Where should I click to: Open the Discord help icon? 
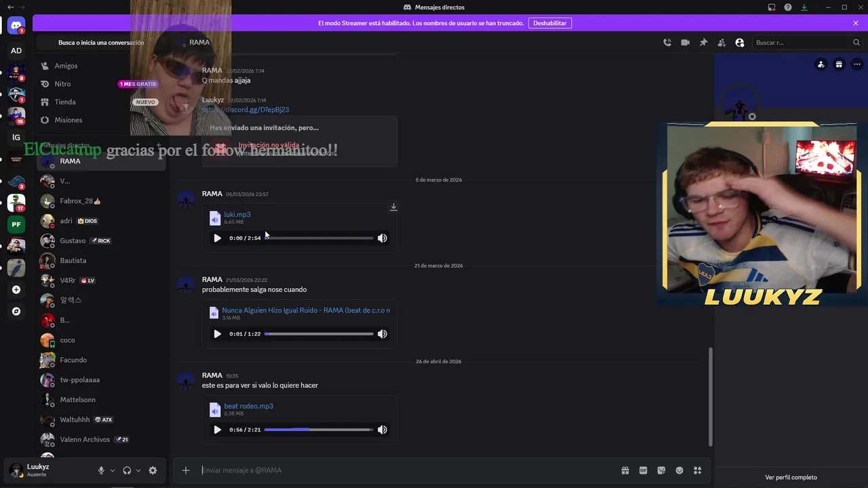pos(788,7)
